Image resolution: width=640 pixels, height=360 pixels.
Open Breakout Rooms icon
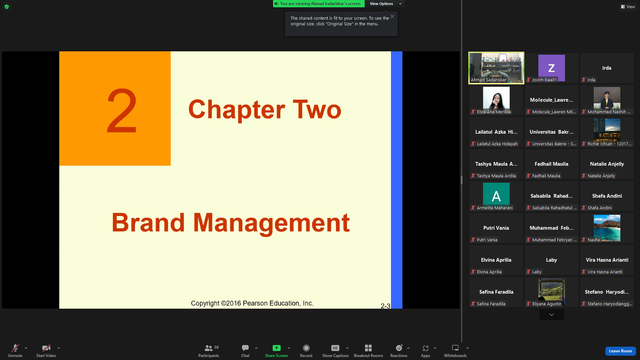click(x=368, y=348)
